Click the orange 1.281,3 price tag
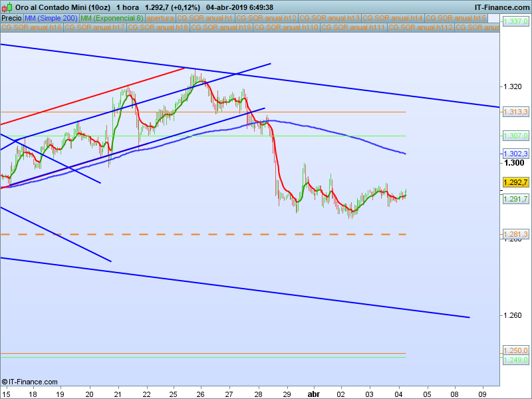 (x=516, y=234)
